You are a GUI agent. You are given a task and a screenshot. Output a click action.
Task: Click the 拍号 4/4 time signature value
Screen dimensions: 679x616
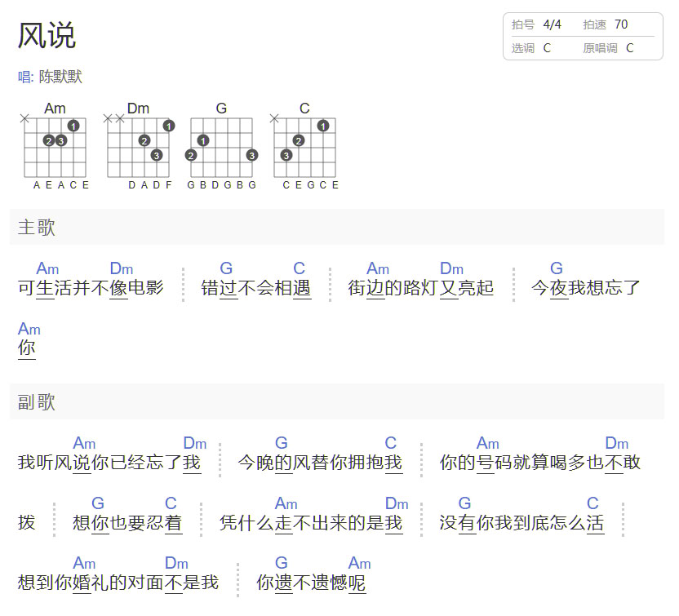553,24
